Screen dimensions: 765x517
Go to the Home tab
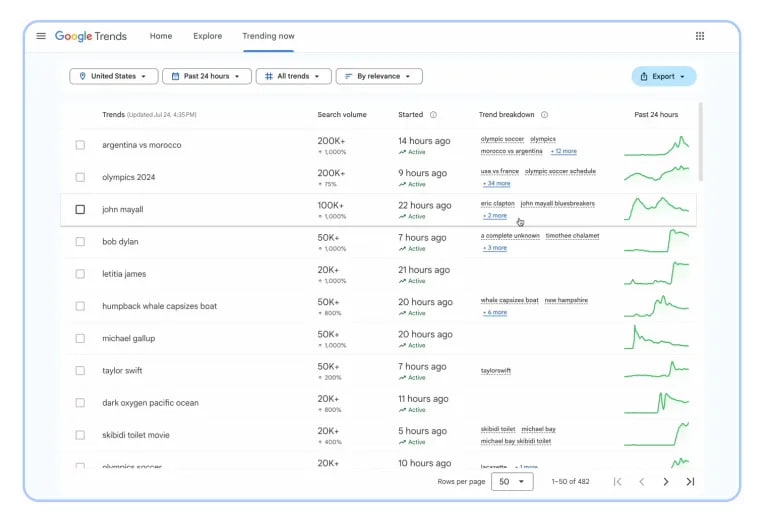(161, 36)
